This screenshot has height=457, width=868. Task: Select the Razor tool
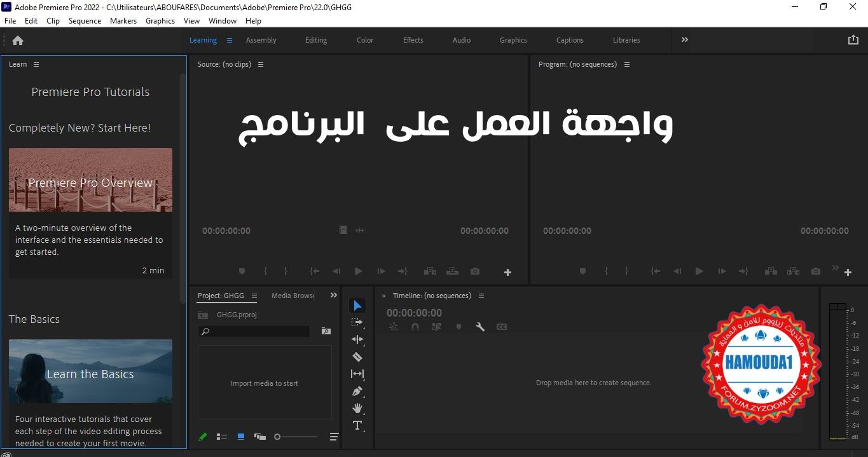(x=357, y=357)
